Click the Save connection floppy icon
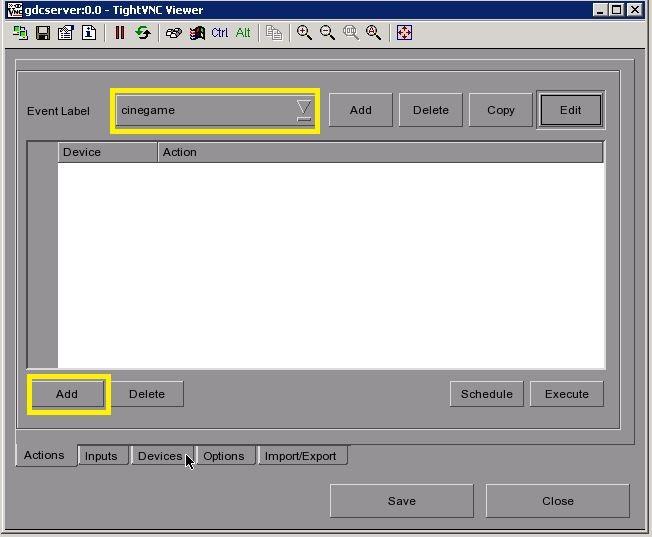The height and width of the screenshot is (537, 652). 43,33
